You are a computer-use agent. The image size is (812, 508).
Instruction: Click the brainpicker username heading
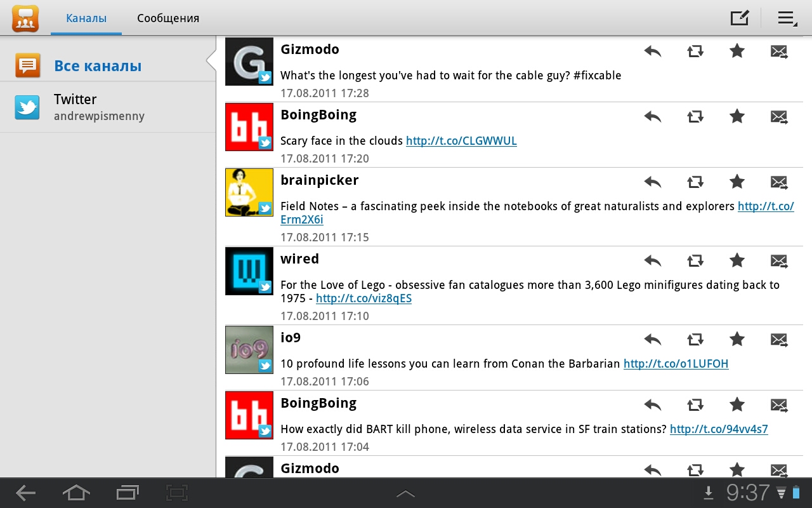[320, 180]
